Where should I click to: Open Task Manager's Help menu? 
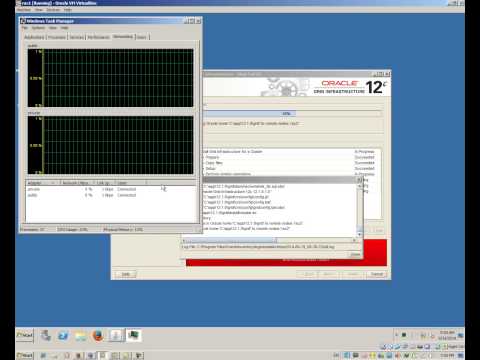pyautogui.click(x=64, y=28)
